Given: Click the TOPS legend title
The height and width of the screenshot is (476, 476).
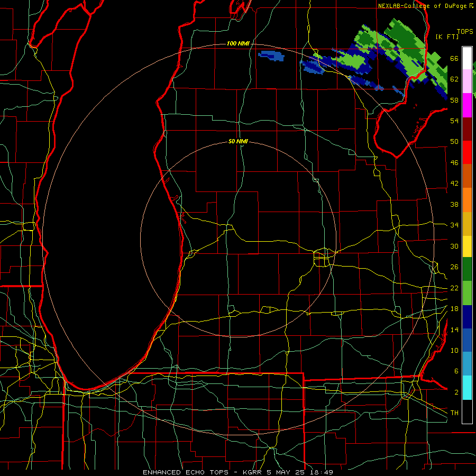Looking at the screenshot, I should click(x=465, y=31).
